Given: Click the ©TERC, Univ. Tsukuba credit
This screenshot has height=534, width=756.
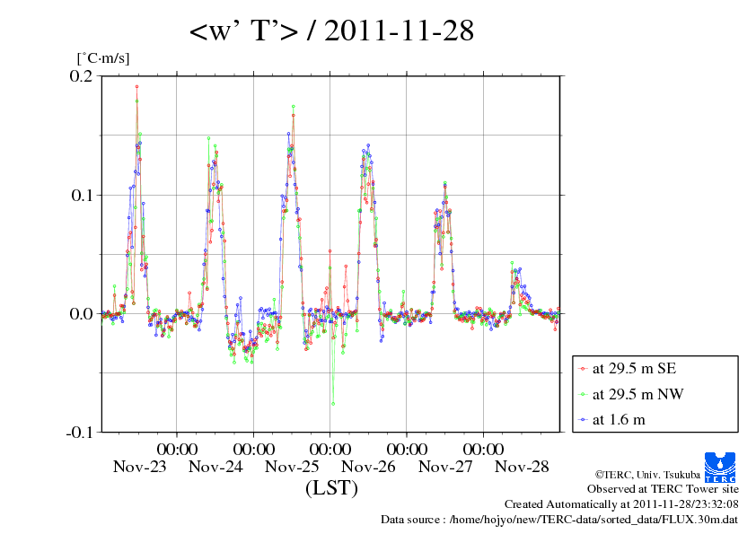Looking at the screenshot, I should point(647,475).
